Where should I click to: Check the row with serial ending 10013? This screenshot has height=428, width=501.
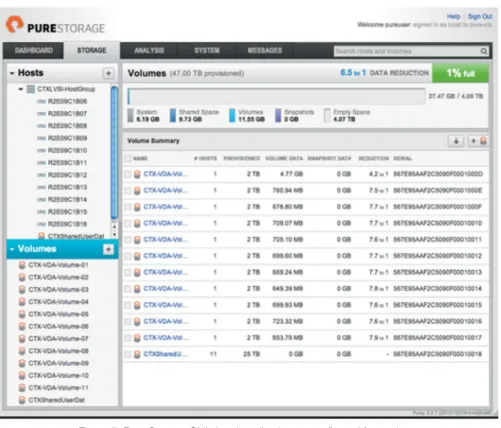click(x=127, y=272)
